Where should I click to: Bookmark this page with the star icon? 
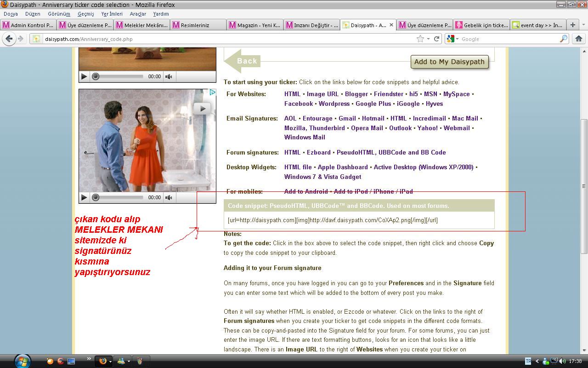(420, 39)
